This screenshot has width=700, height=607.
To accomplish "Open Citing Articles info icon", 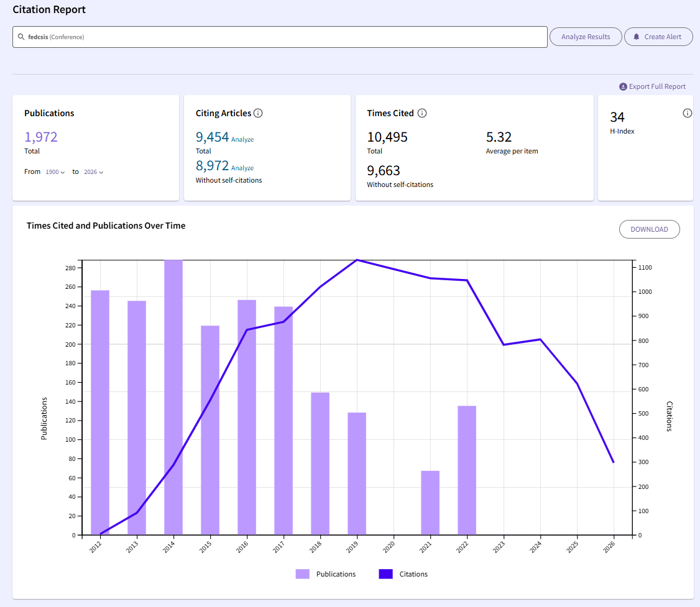I will [258, 113].
